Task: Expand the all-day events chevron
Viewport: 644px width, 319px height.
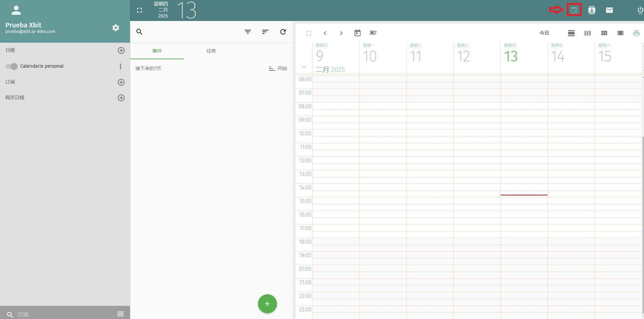Action: click(x=304, y=67)
